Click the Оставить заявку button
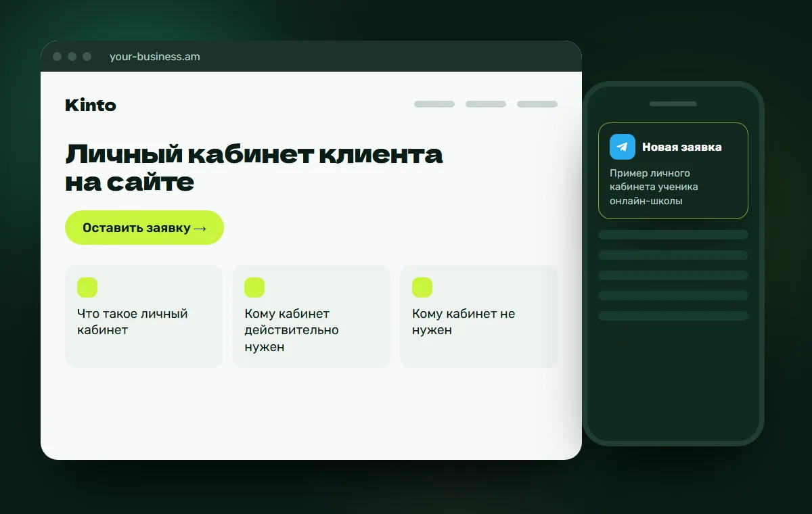The height and width of the screenshot is (514, 812). [x=144, y=228]
